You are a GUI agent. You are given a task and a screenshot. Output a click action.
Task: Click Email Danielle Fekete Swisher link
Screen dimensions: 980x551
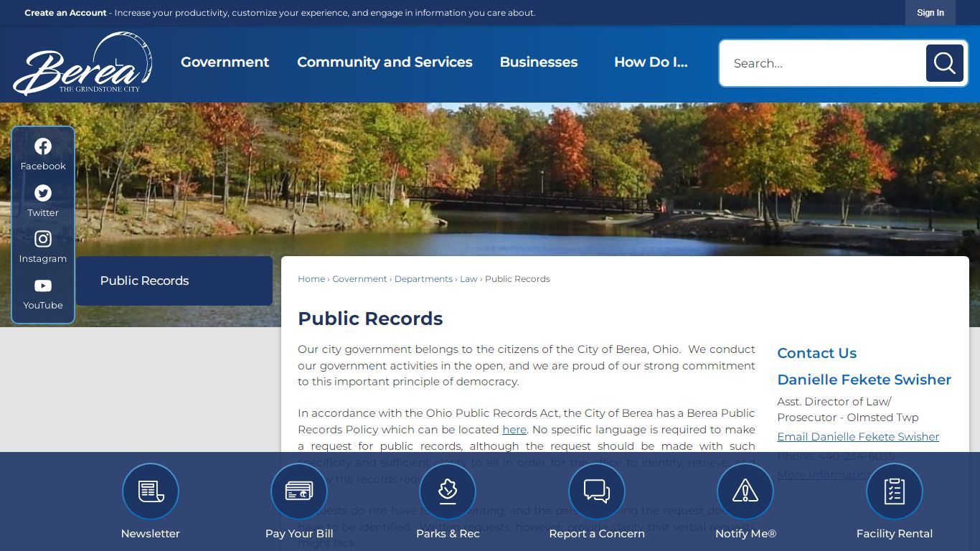(858, 437)
